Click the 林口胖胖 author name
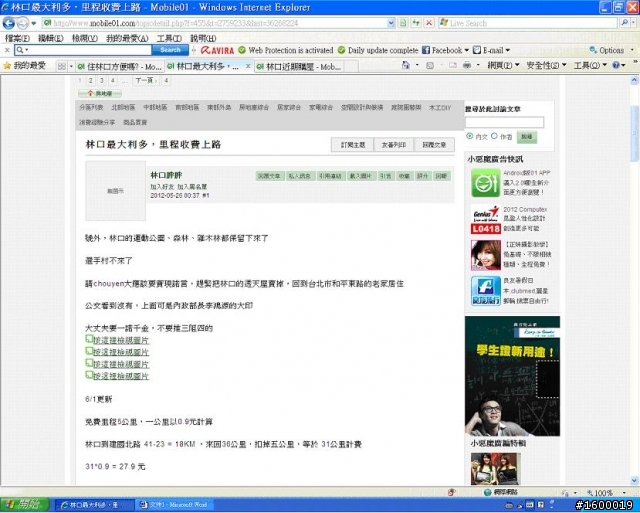The height and width of the screenshot is (513, 640). click(166, 175)
